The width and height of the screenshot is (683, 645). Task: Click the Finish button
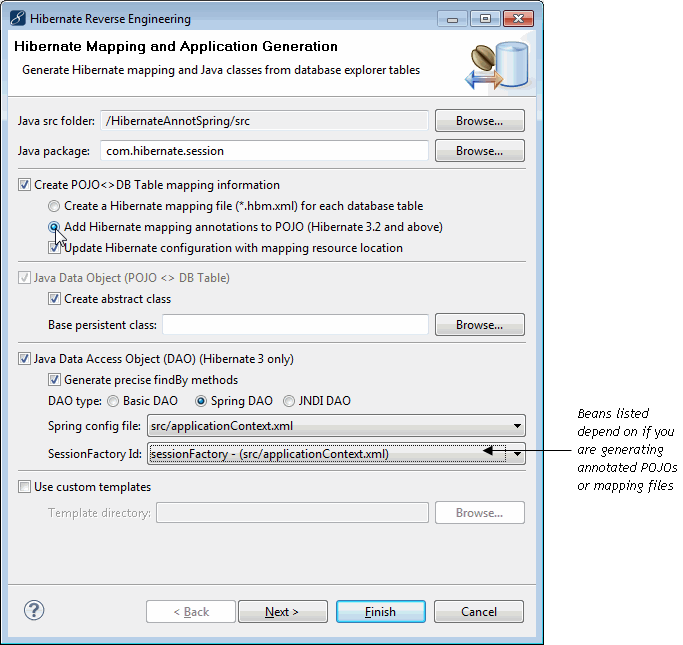pyautogui.click(x=379, y=612)
